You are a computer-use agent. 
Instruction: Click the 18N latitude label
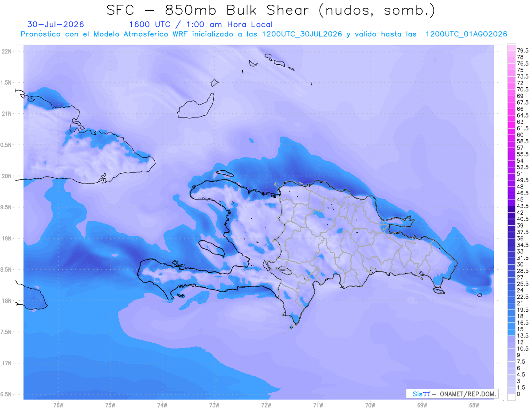pos(7,301)
